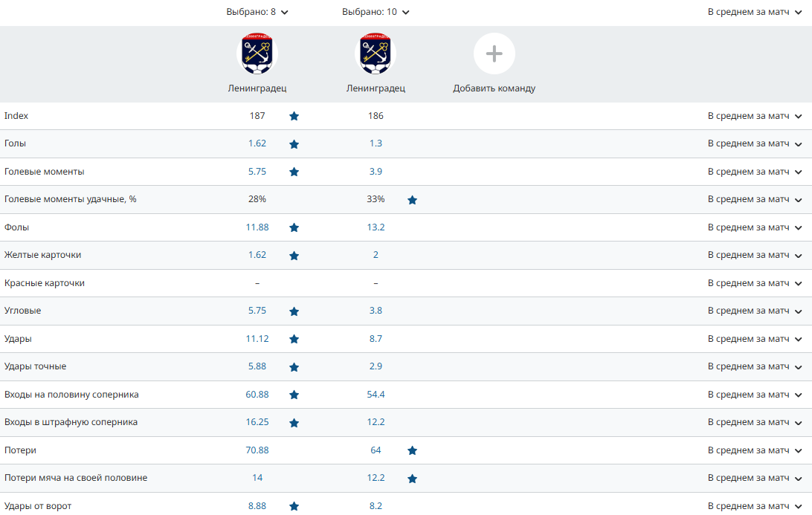The height and width of the screenshot is (515, 812).
Task: Click the Желтые карточки value 2
Action: (x=376, y=255)
